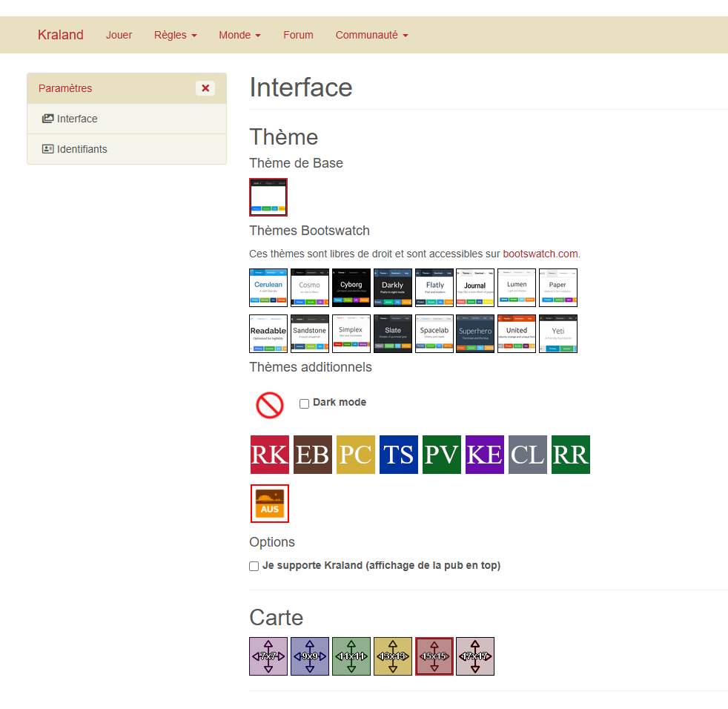Close the Paramètres panel with red X
This screenshot has width=728, height=709.
coord(205,88)
